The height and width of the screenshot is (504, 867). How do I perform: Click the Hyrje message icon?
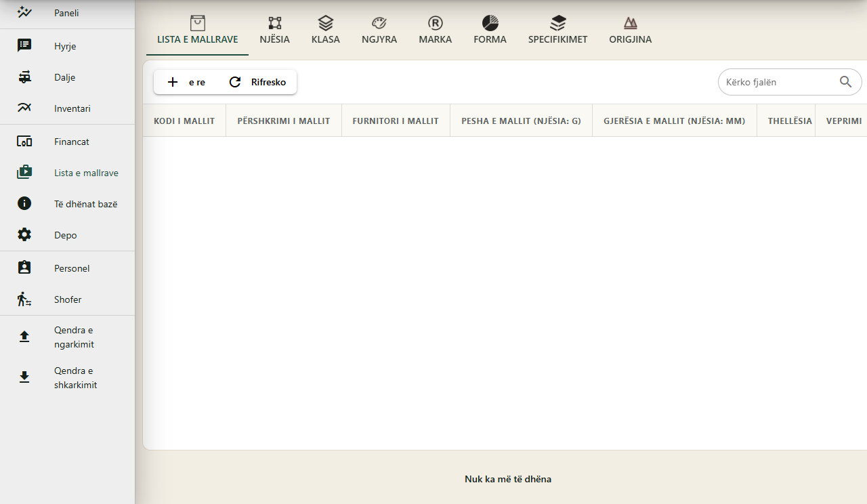point(24,45)
